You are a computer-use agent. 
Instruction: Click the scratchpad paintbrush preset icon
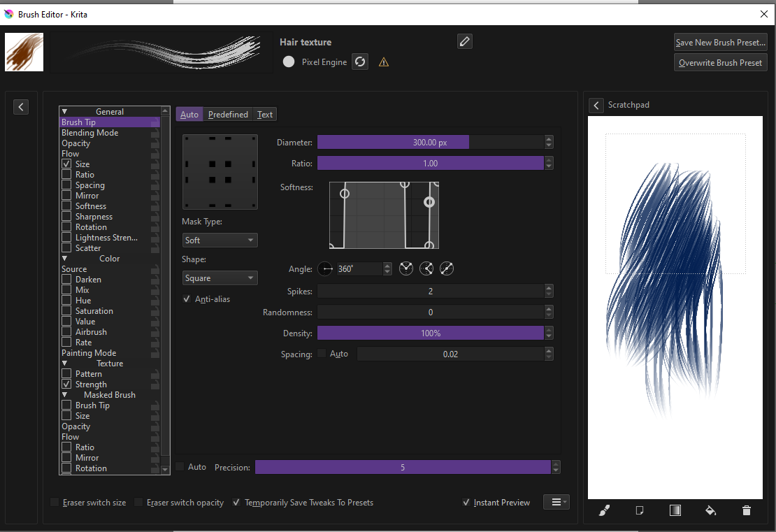pos(605,510)
